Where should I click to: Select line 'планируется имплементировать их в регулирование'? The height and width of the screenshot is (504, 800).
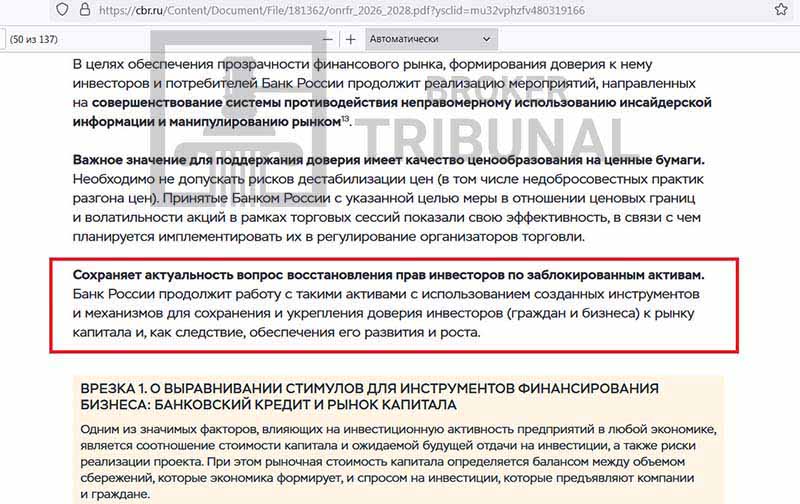(x=329, y=237)
